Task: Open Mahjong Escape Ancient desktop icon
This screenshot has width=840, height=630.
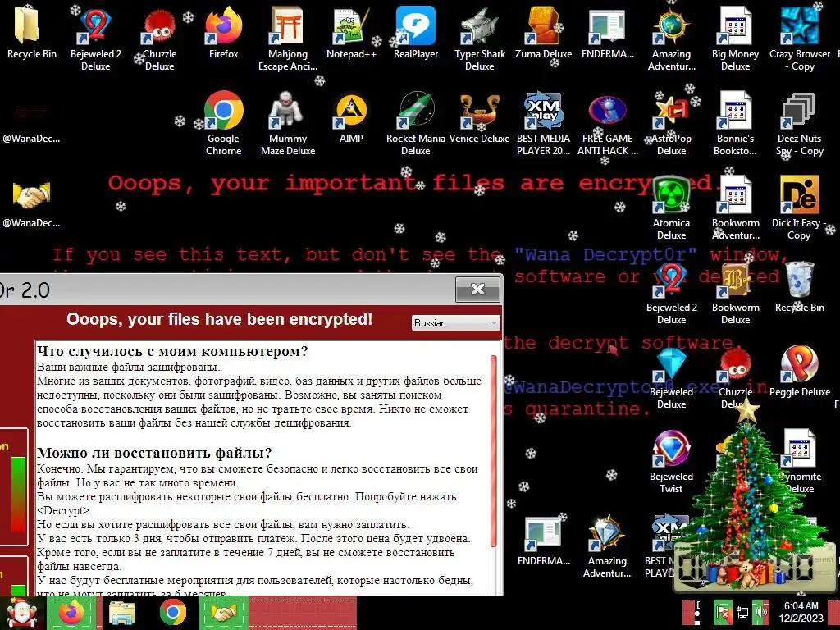Action: [x=288, y=39]
